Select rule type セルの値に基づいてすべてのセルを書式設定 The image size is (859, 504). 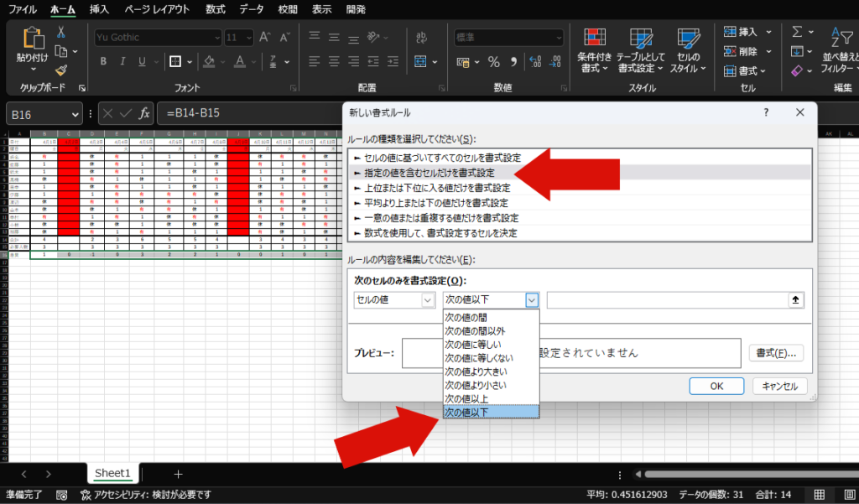(x=580, y=158)
